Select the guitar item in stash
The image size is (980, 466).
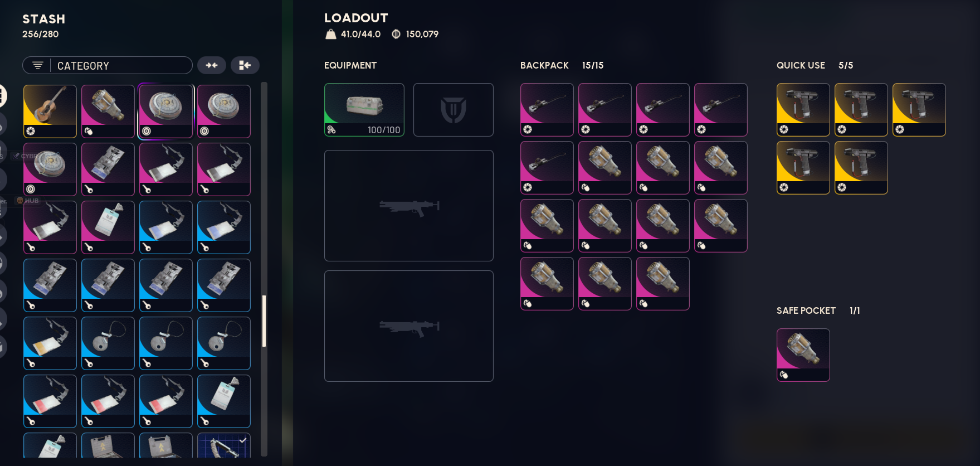tap(50, 111)
